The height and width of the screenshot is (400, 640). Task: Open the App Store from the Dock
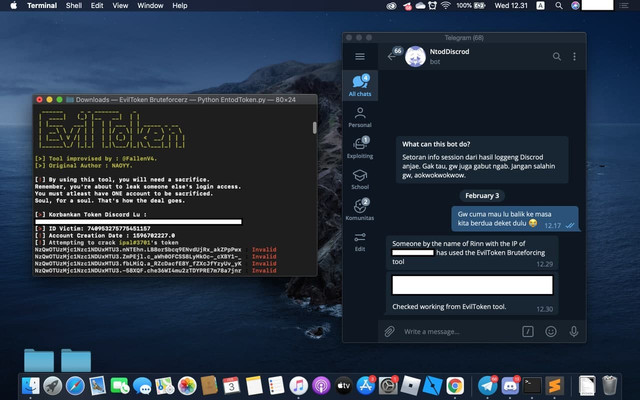[366, 386]
